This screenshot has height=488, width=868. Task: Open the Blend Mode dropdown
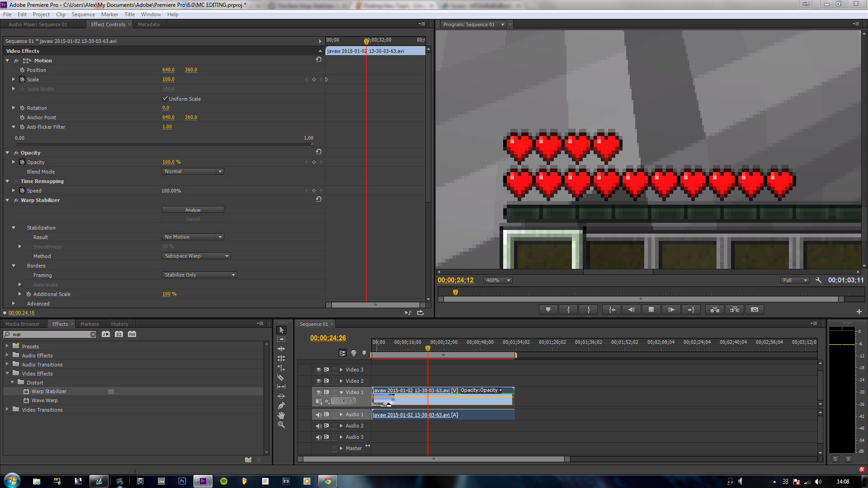(193, 172)
